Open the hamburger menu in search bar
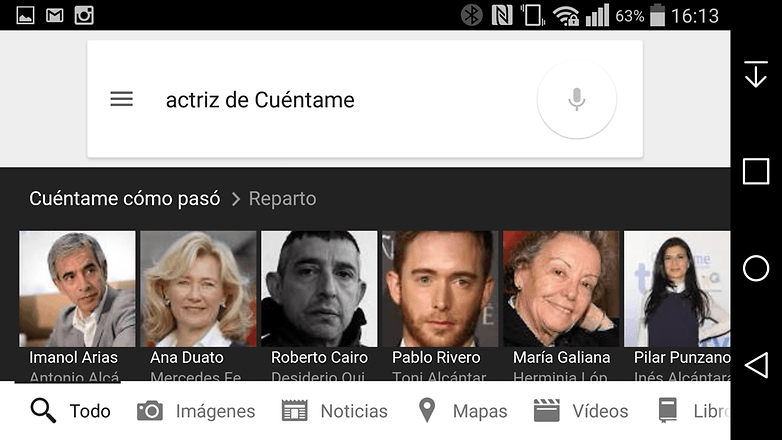Image resolution: width=782 pixels, height=440 pixels. click(x=122, y=99)
